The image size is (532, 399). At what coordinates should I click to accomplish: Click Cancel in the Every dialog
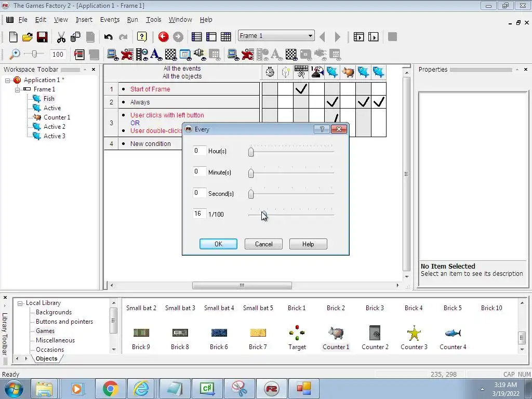tap(263, 244)
